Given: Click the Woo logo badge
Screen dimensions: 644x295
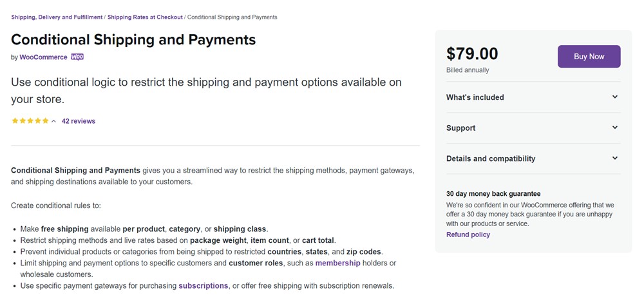Looking at the screenshot, I should pyautogui.click(x=77, y=57).
